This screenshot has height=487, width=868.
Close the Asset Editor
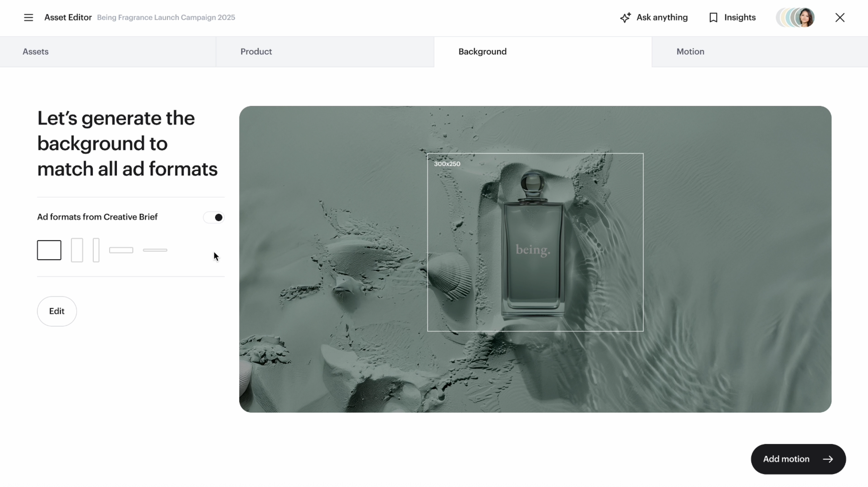coord(840,17)
